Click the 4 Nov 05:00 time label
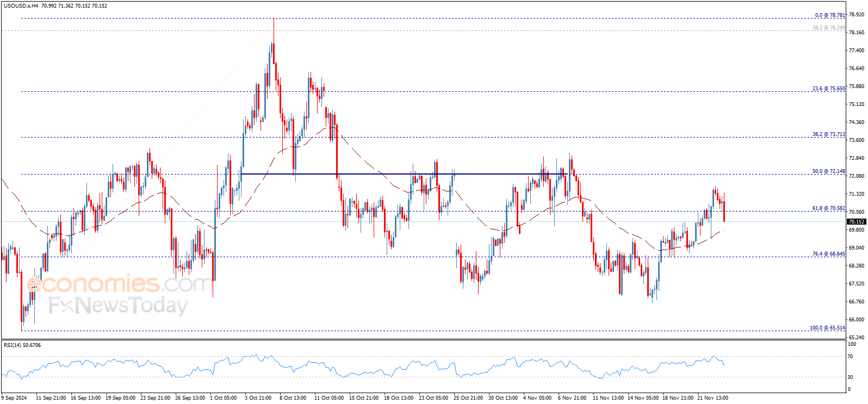Screen dimensions: 868x404 click(537, 398)
